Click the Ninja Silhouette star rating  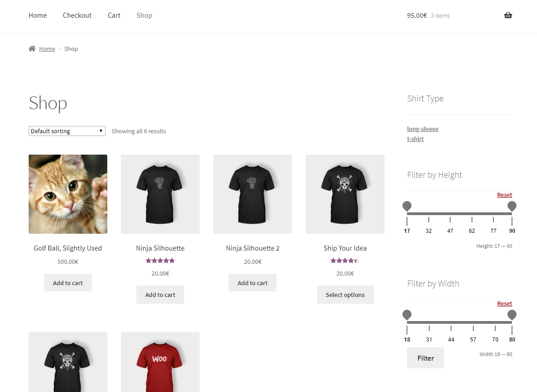tap(160, 261)
